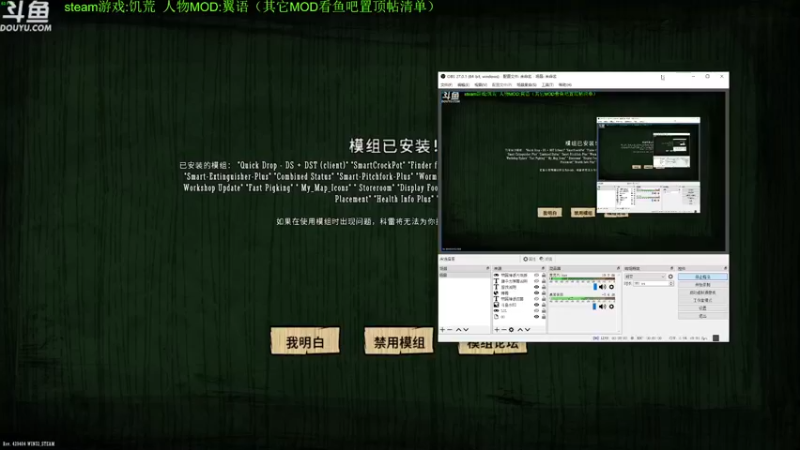Screen dimensions: 800x450
Task: Open transition properties gear beside transition dropdown
Action: click(x=670, y=277)
